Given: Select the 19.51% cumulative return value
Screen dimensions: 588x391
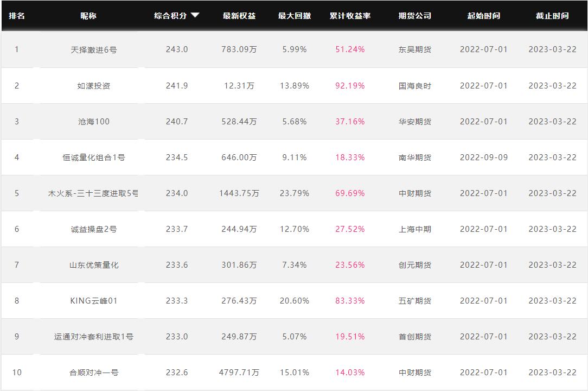Looking at the screenshot, I should pos(350,337).
